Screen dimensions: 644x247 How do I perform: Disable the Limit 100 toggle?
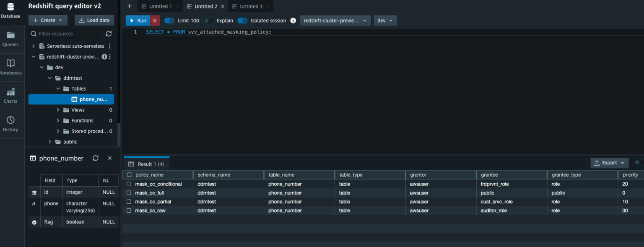click(x=169, y=20)
